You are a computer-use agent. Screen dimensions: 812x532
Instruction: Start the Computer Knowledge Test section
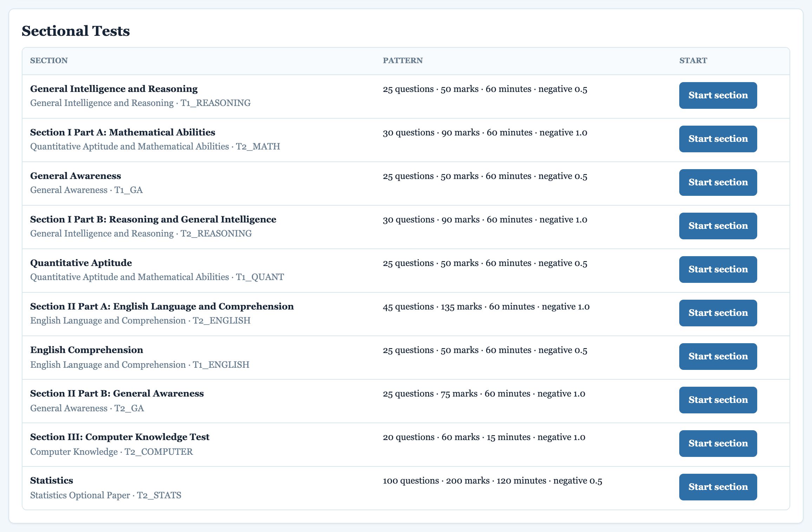tap(718, 444)
